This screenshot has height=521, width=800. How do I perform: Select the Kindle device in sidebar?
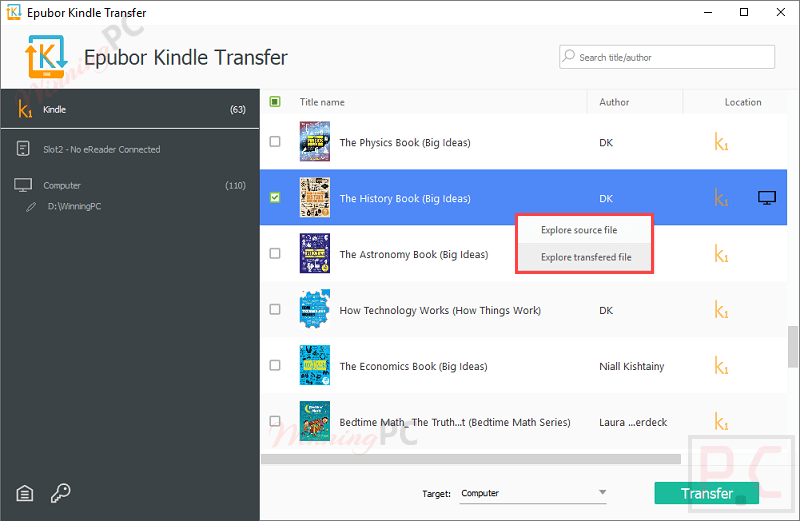[130, 109]
